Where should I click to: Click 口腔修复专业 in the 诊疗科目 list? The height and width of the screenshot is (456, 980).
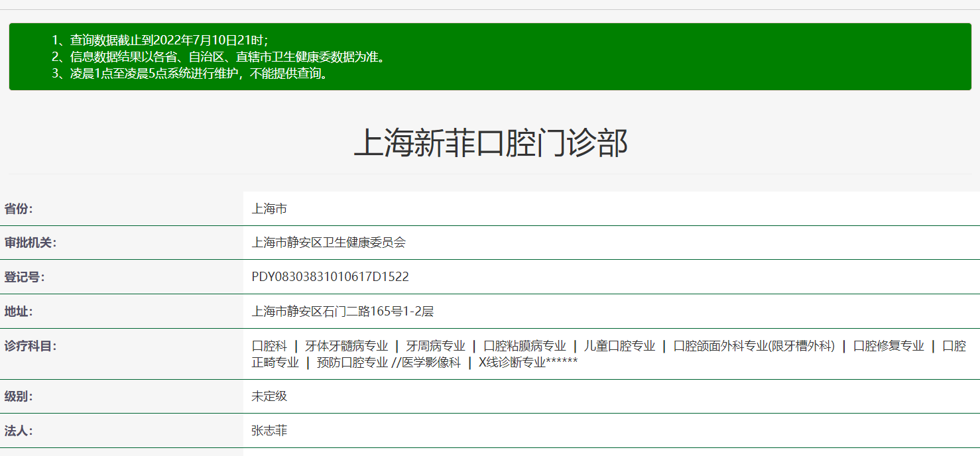pyautogui.click(x=888, y=346)
